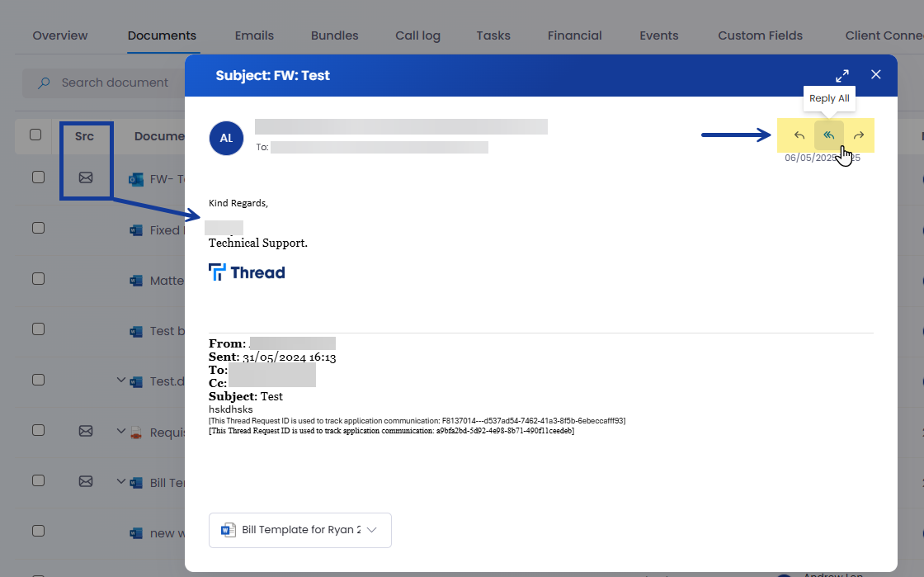Screen dimensions: 924x577
Task: Open Bill Template for Ryan attachment dropdown
Action: (371, 530)
